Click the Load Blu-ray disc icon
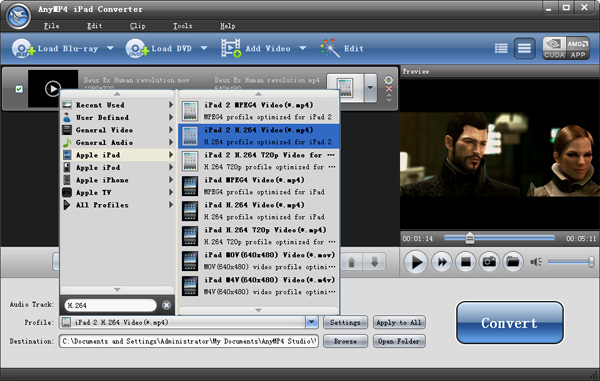This screenshot has height=381, width=600. click(23, 49)
